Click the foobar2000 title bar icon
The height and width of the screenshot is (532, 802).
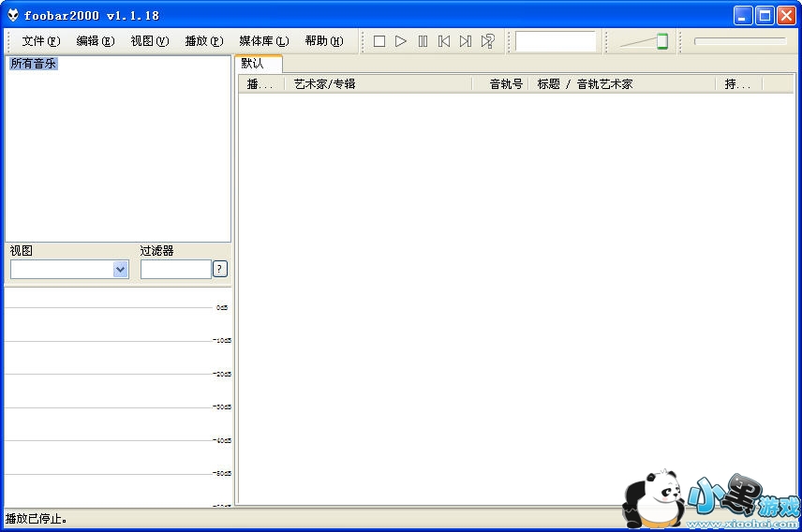coord(13,15)
